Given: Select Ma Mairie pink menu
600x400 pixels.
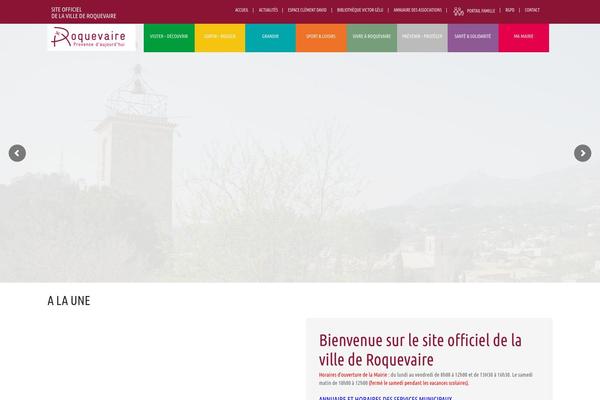Looking at the screenshot, I should click(523, 38).
